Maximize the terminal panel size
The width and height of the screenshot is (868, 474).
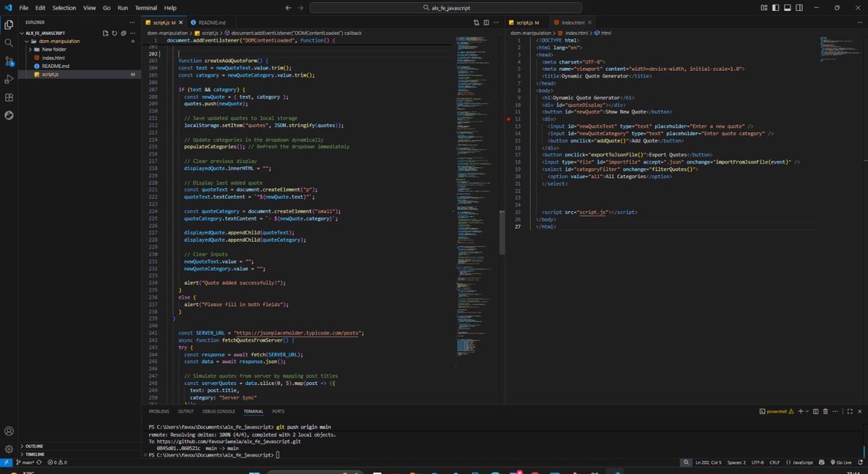tap(850, 411)
